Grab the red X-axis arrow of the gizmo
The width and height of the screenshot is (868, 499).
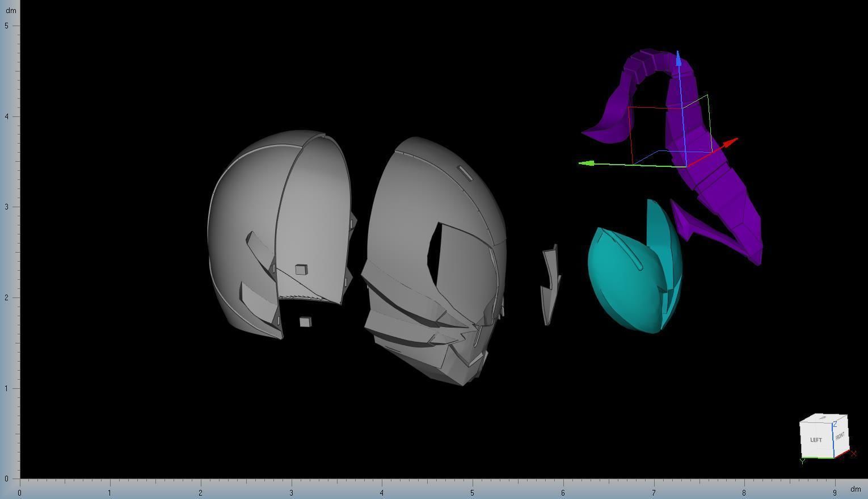pyautogui.click(x=730, y=141)
